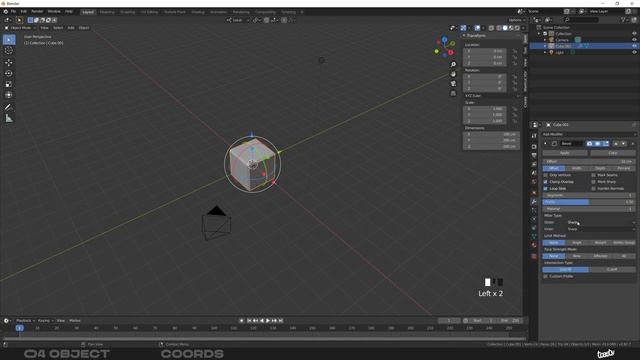Set intersection type to Cutoff

pos(612,269)
